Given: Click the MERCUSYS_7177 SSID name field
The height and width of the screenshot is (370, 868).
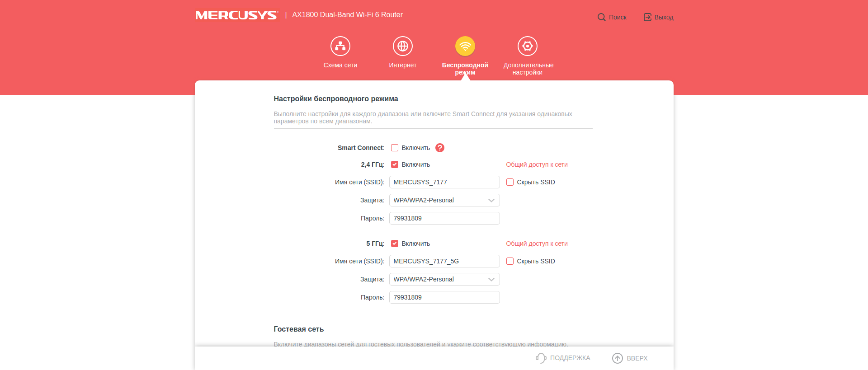Looking at the screenshot, I should pos(444,182).
